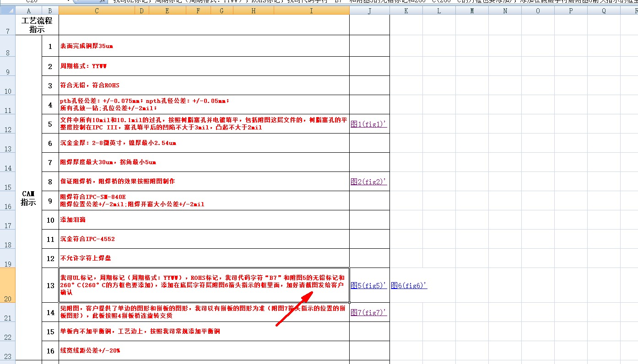Select cell 符合无铅，符合ROHS
638x364 pixels.
coord(204,86)
